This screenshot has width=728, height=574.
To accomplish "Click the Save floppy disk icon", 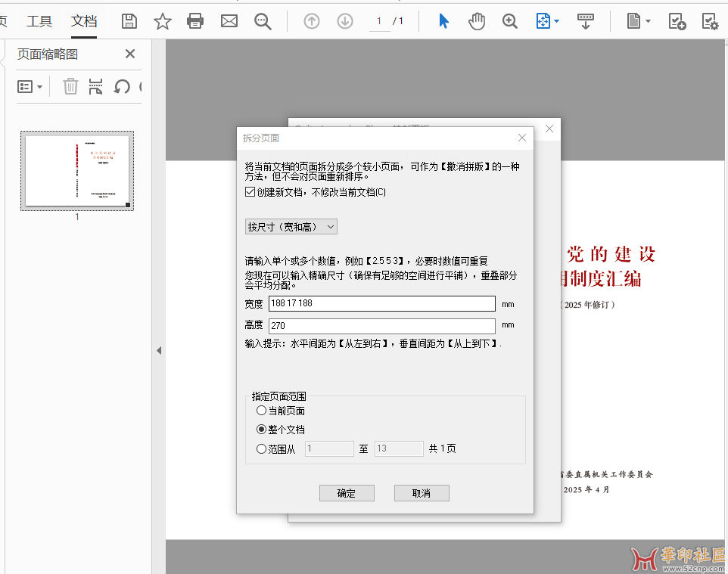I will tap(129, 21).
